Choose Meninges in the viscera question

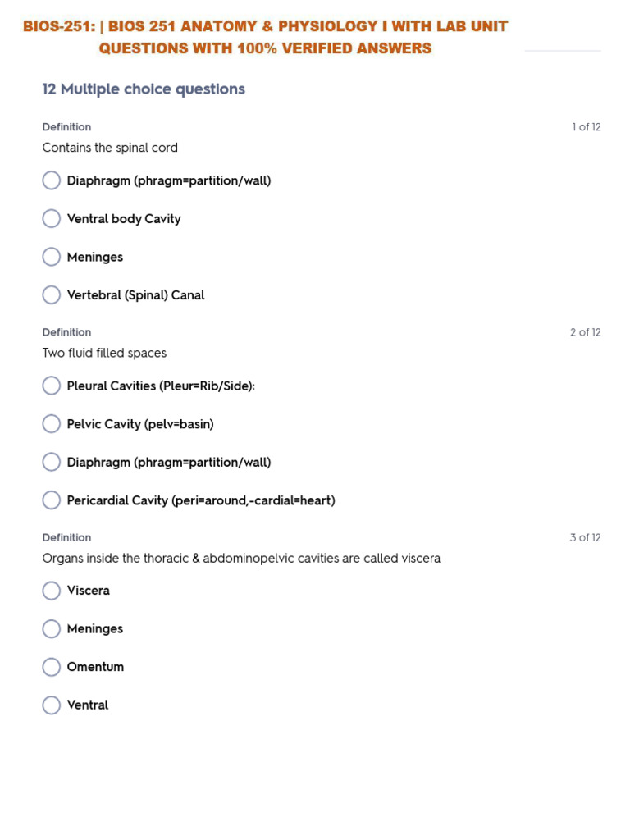52,629
